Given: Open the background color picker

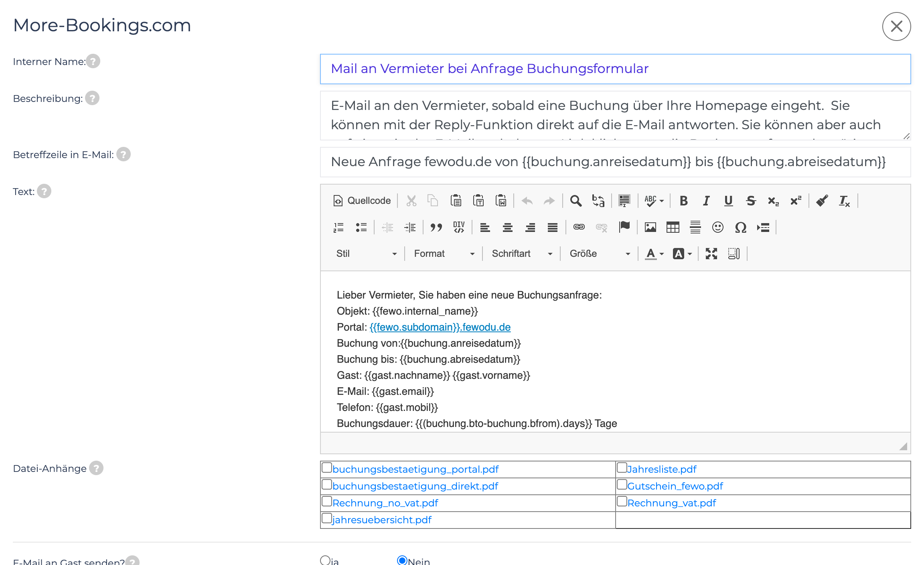Looking at the screenshot, I should tap(683, 254).
